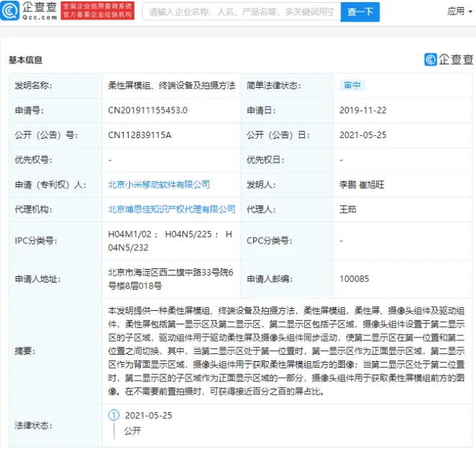Click the applicant postal code 100085
The image size is (476, 449).
pyautogui.click(x=354, y=278)
